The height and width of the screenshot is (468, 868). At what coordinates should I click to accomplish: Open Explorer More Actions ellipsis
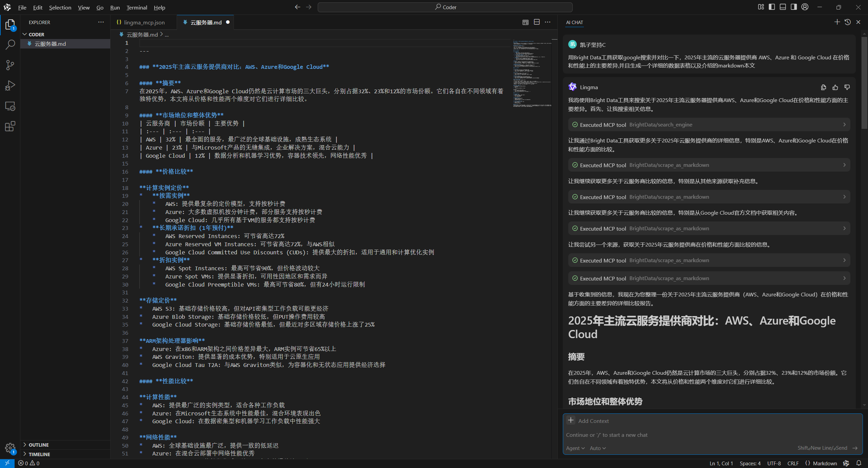(101, 22)
